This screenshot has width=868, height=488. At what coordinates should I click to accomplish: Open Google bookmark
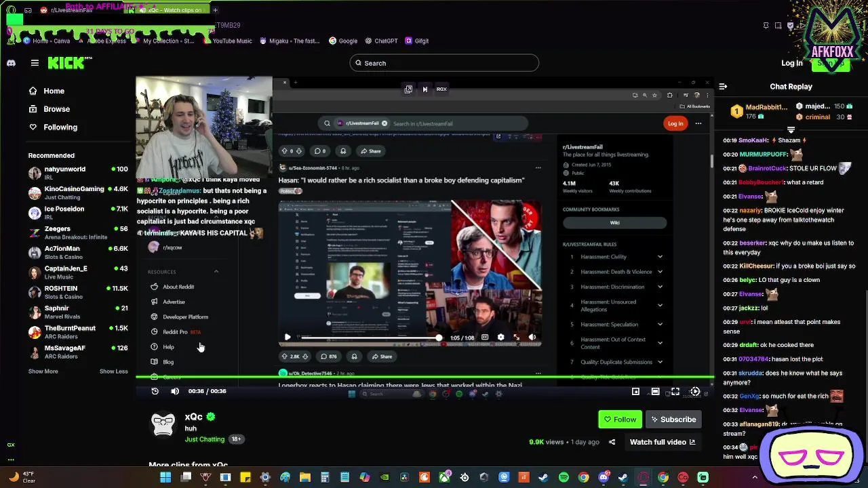342,41
